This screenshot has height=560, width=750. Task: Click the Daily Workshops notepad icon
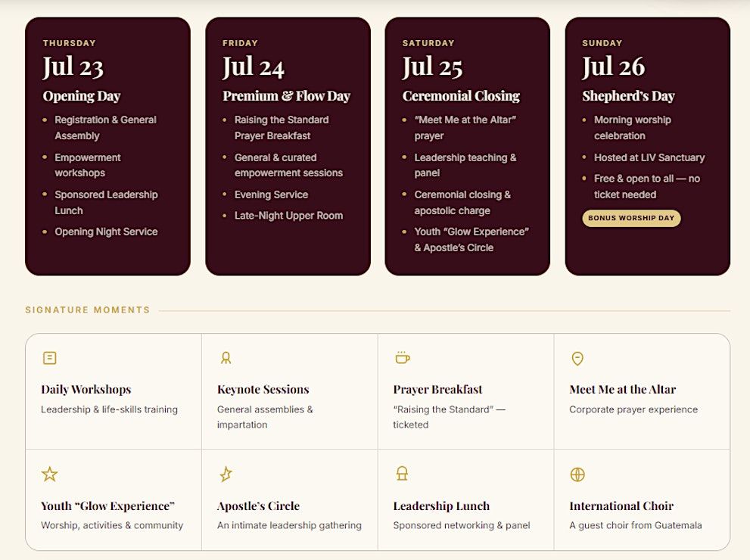(50, 358)
